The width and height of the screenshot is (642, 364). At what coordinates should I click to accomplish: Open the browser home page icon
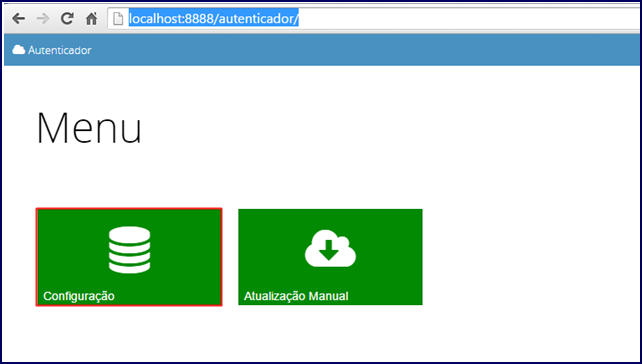pos(91,19)
